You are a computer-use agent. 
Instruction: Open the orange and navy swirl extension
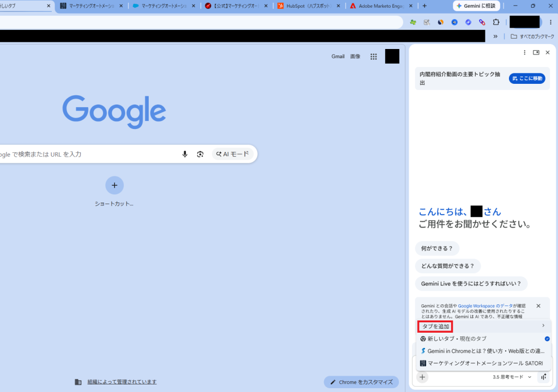pos(440,22)
